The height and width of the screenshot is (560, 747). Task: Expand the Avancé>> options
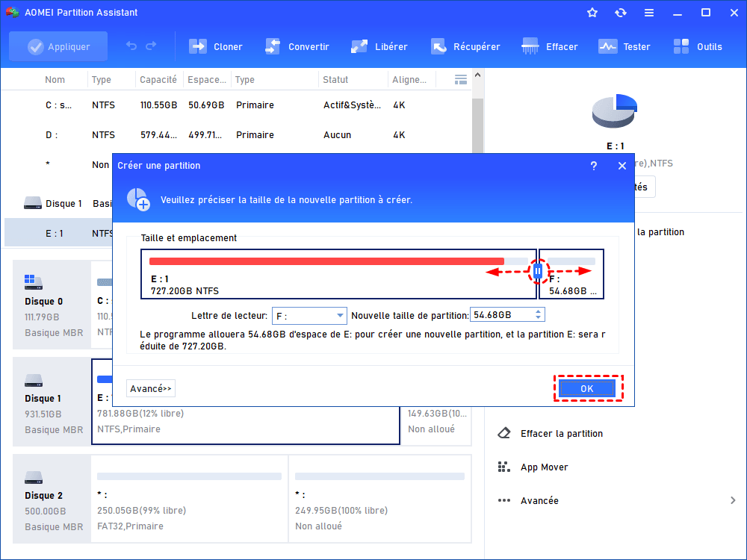pos(151,388)
